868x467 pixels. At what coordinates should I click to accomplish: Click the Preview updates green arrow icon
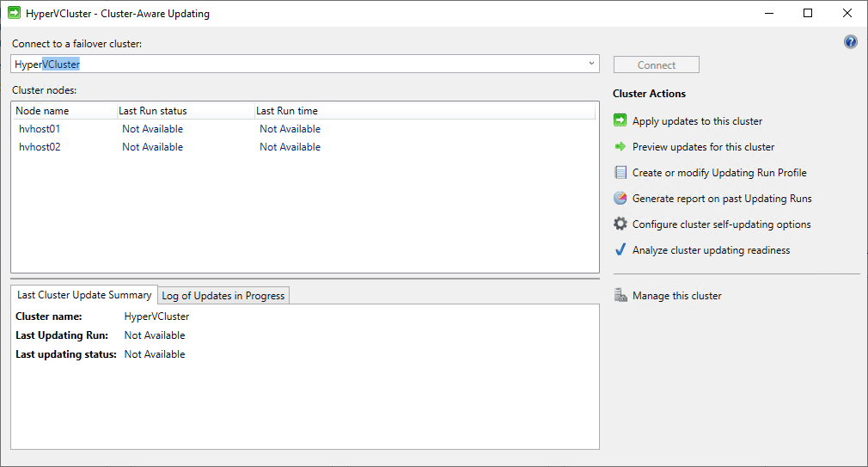tap(620, 147)
